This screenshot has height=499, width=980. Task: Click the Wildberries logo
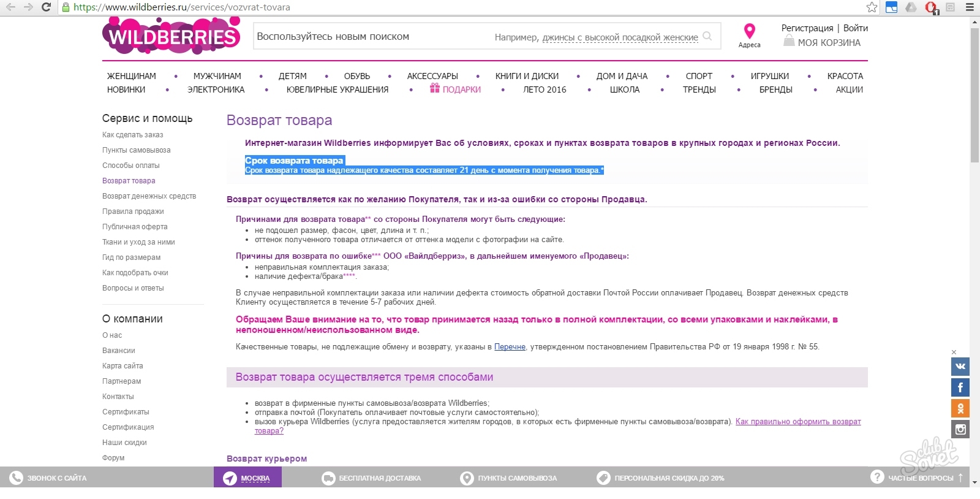click(171, 35)
